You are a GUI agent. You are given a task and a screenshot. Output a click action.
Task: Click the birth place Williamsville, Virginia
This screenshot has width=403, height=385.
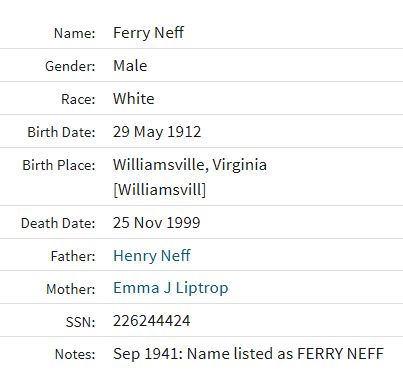(190, 165)
